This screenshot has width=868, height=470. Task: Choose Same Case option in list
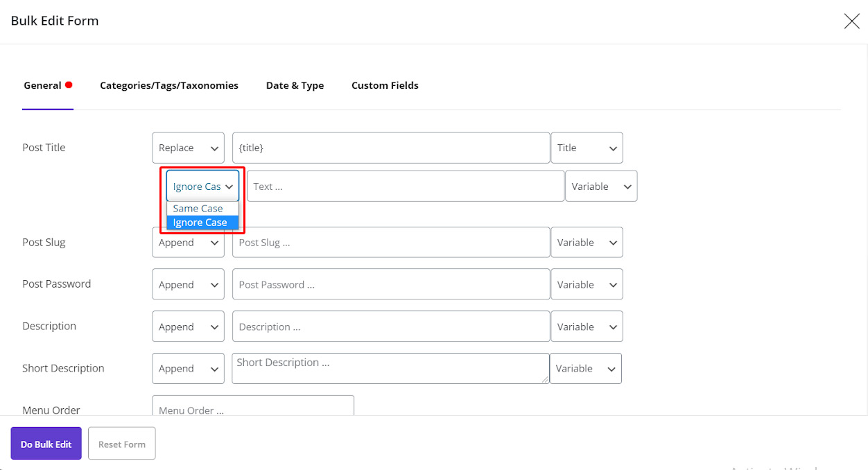pyautogui.click(x=198, y=209)
